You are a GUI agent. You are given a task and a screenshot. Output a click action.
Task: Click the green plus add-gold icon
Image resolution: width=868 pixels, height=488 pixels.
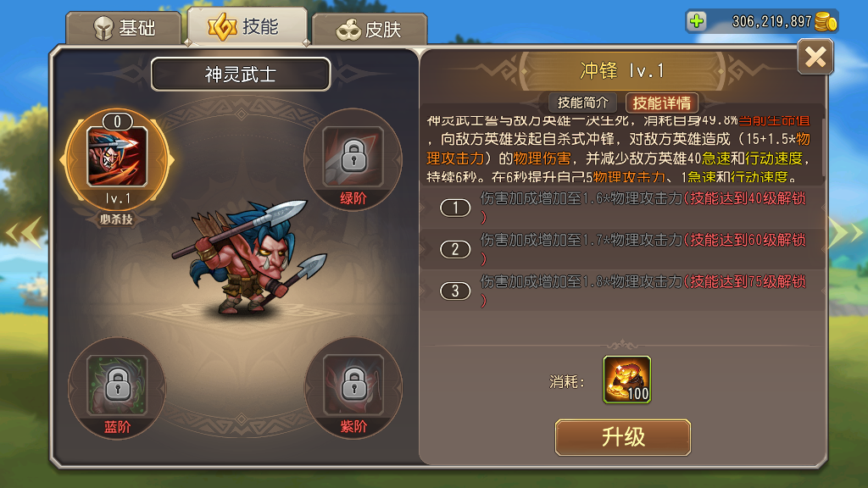pyautogui.click(x=697, y=21)
